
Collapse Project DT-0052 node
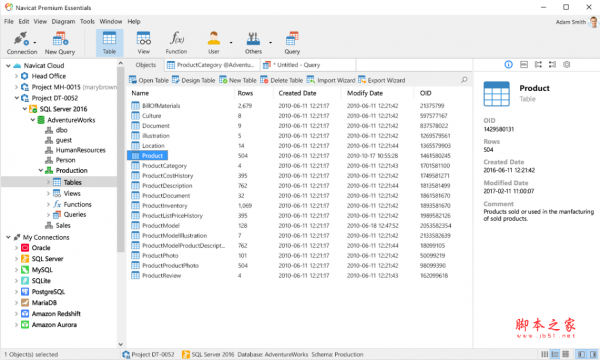(16, 98)
